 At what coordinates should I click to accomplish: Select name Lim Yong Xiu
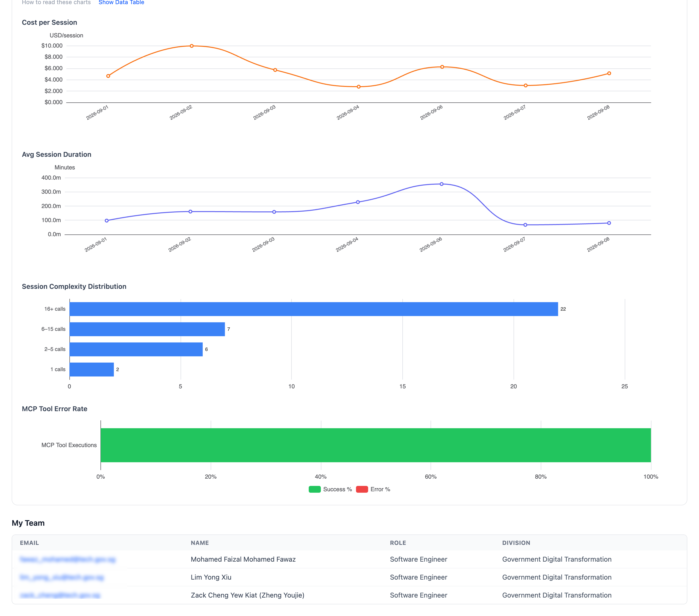coord(211,578)
